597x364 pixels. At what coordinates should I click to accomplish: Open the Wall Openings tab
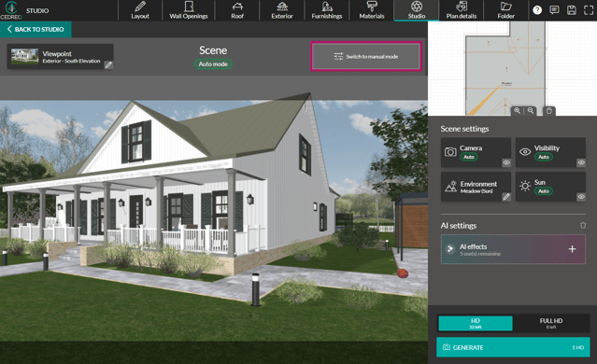(189, 10)
